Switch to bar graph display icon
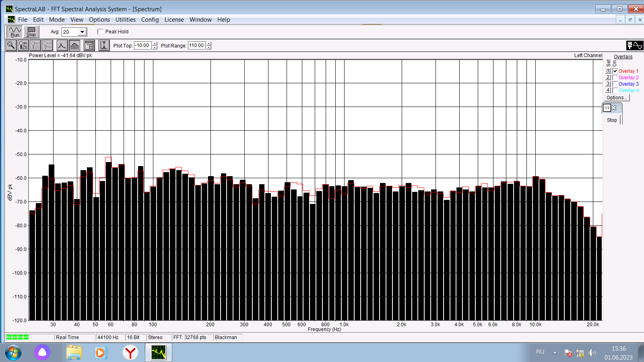 click(x=74, y=45)
